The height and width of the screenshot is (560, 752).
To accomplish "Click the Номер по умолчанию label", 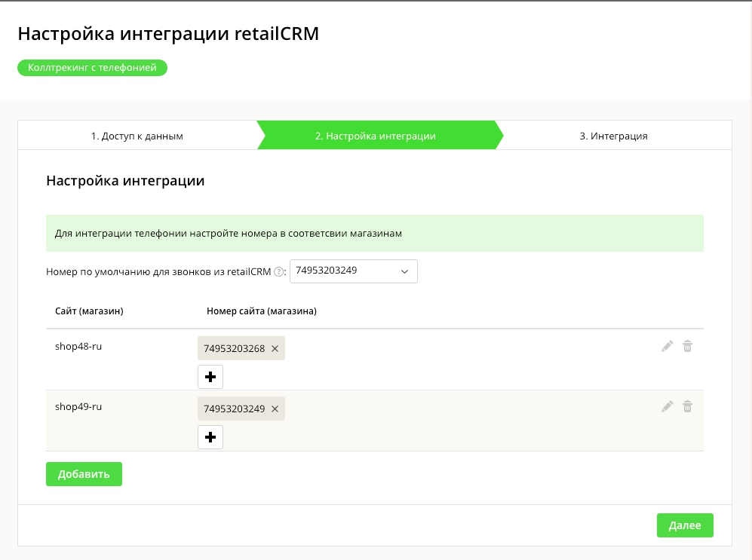I will pyautogui.click(x=158, y=272).
